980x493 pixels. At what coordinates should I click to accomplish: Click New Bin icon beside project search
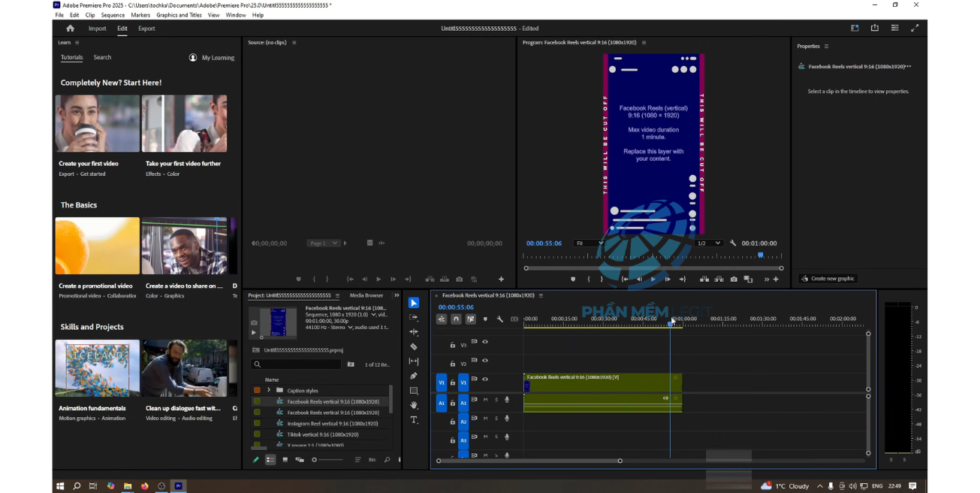click(351, 364)
